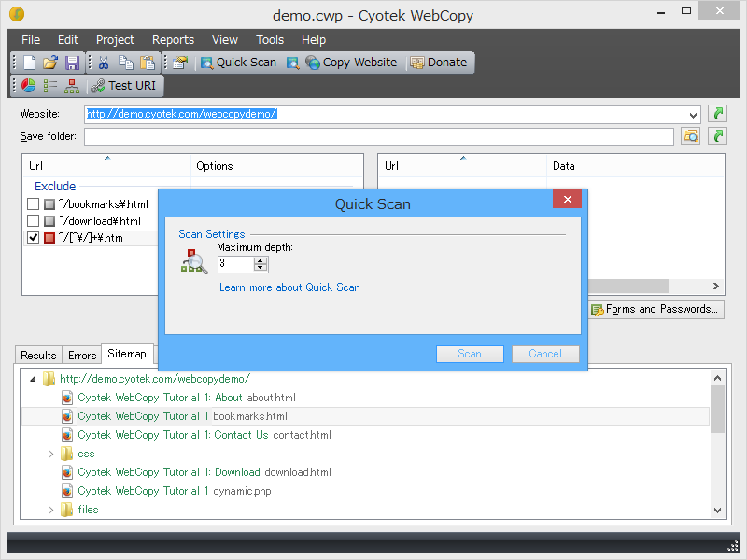Screen dimensions: 747x560
Task: Switch to the Errors tab
Action: click(x=82, y=356)
